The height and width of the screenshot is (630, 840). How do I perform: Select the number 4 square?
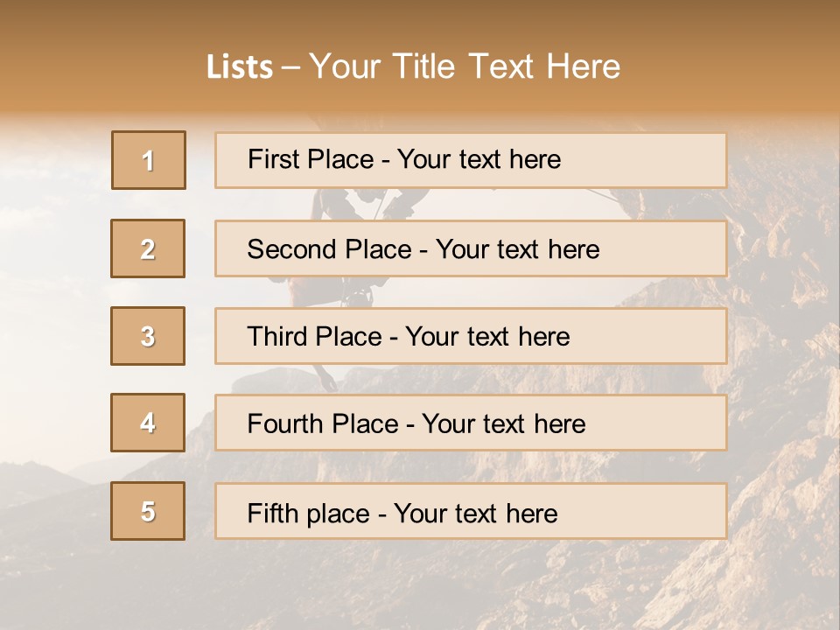tap(149, 423)
